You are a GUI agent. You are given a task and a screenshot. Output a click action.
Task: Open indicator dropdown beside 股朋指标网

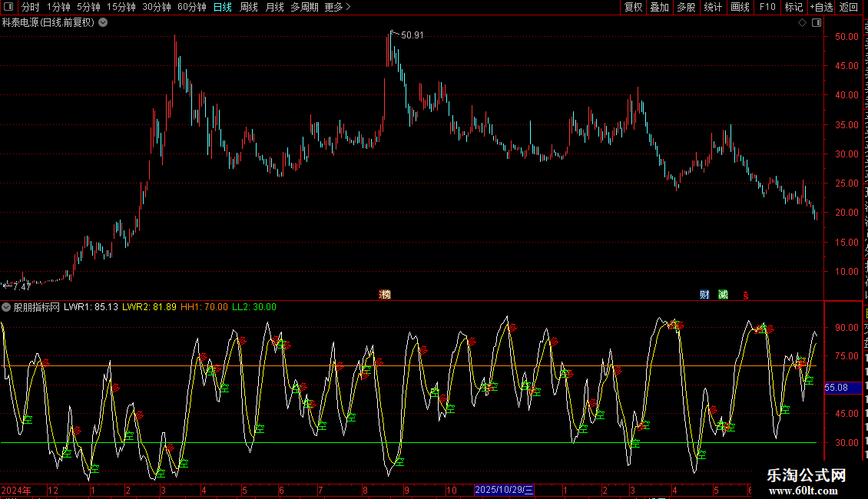pyautogui.click(x=6, y=307)
